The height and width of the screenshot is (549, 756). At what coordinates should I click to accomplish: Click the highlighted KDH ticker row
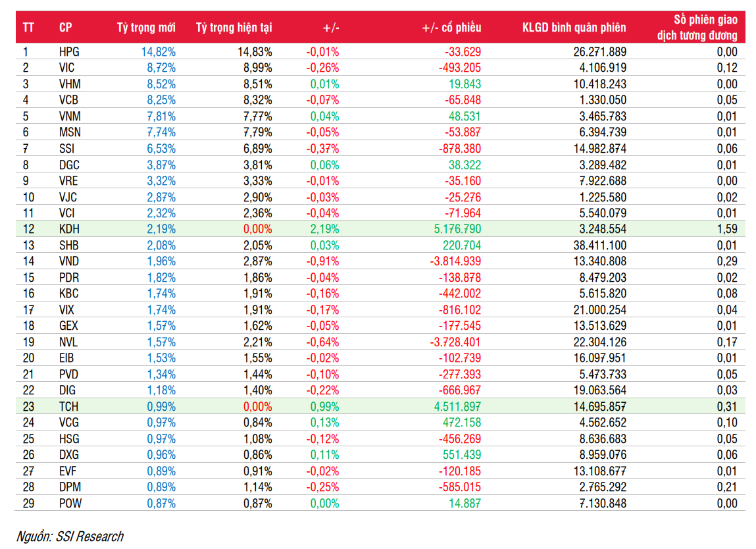click(x=69, y=230)
